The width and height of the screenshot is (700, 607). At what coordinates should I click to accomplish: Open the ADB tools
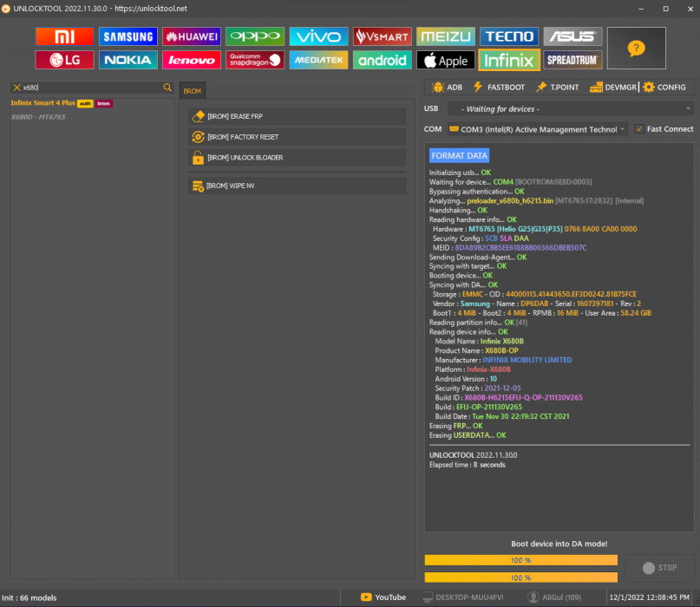pos(448,87)
